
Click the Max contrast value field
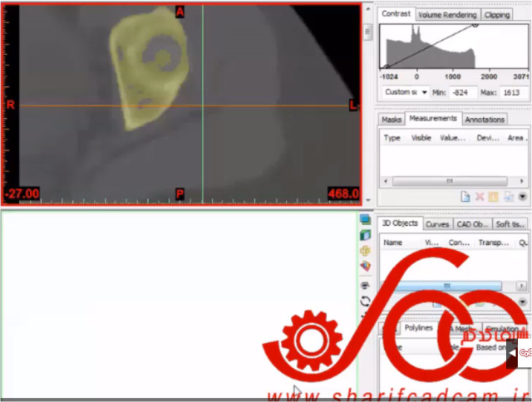pyautogui.click(x=514, y=92)
